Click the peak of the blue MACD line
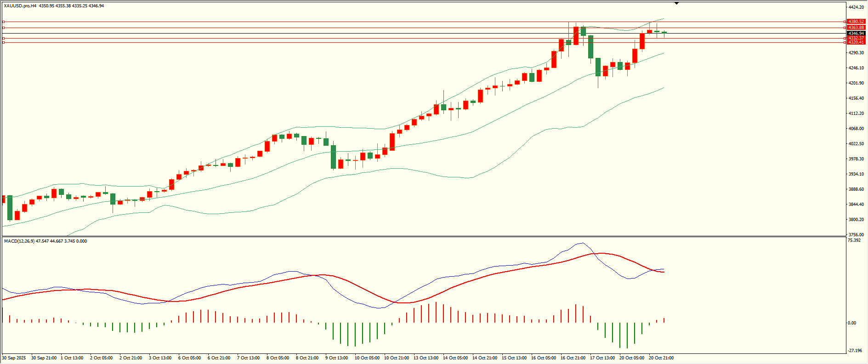The height and width of the screenshot is (364, 868). (582, 243)
